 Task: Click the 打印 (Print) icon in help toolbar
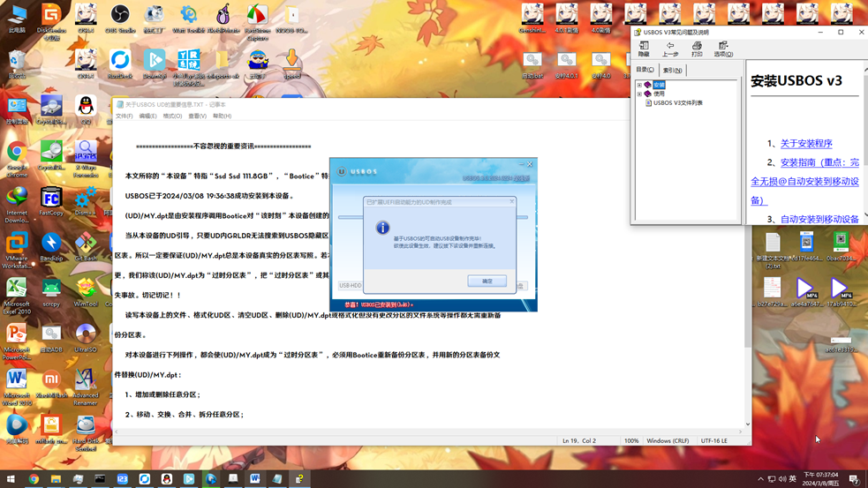[x=697, y=49]
